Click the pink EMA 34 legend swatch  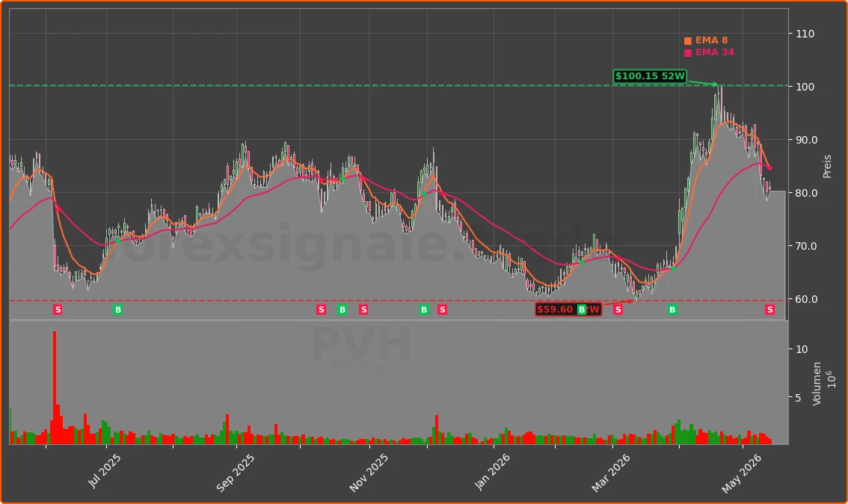687,53
